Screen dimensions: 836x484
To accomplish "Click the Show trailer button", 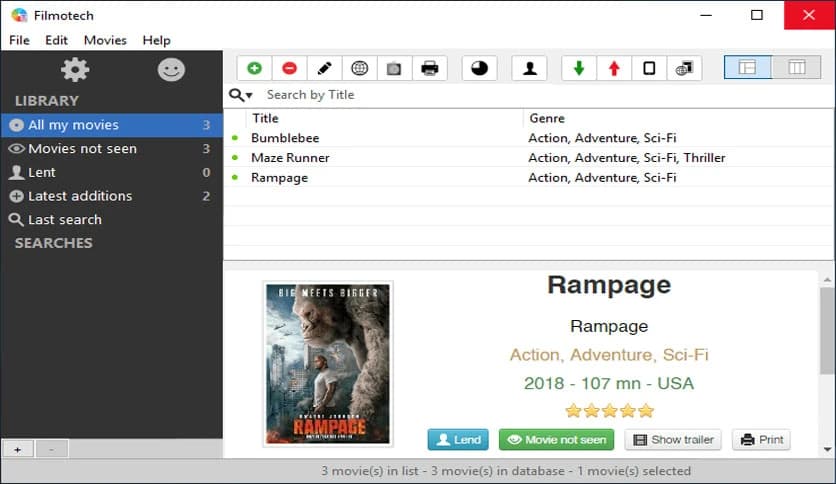I will pos(673,440).
